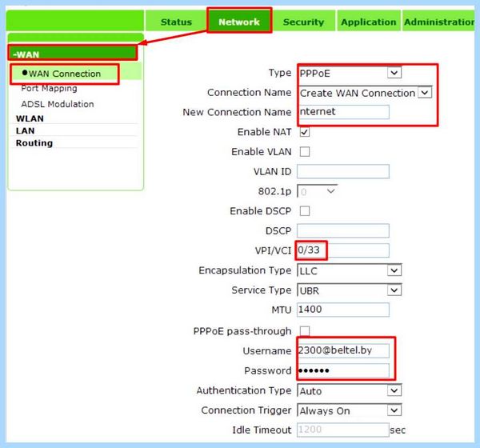Screen dimensions: 480x448
Task: Click the VPI/VCI field containing 0/33
Action: tap(343, 250)
